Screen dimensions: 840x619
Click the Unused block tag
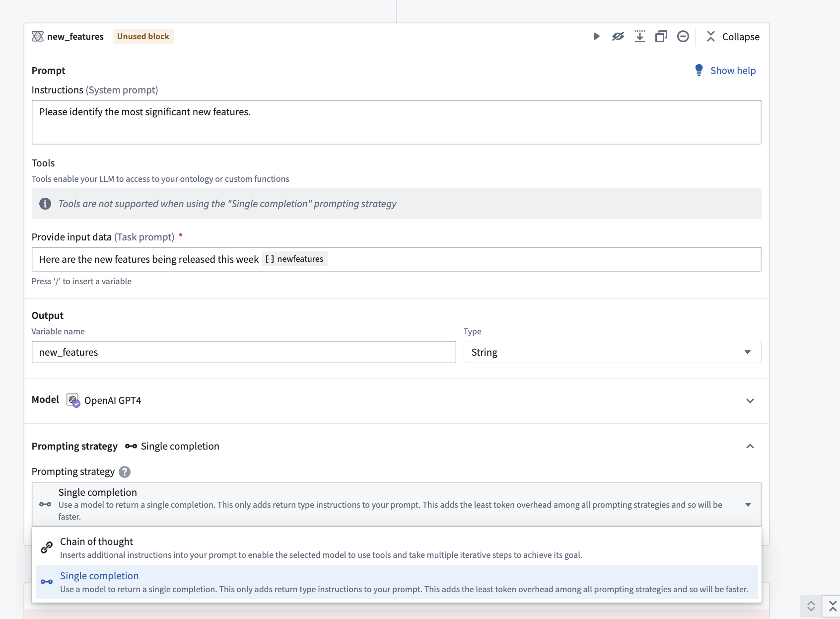click(143, 36)
